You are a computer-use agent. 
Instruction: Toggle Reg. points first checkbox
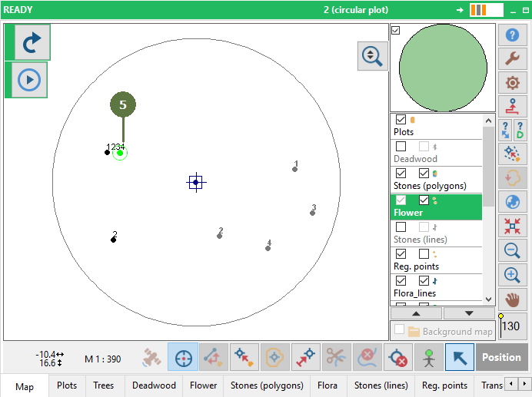tap(401, 253)
